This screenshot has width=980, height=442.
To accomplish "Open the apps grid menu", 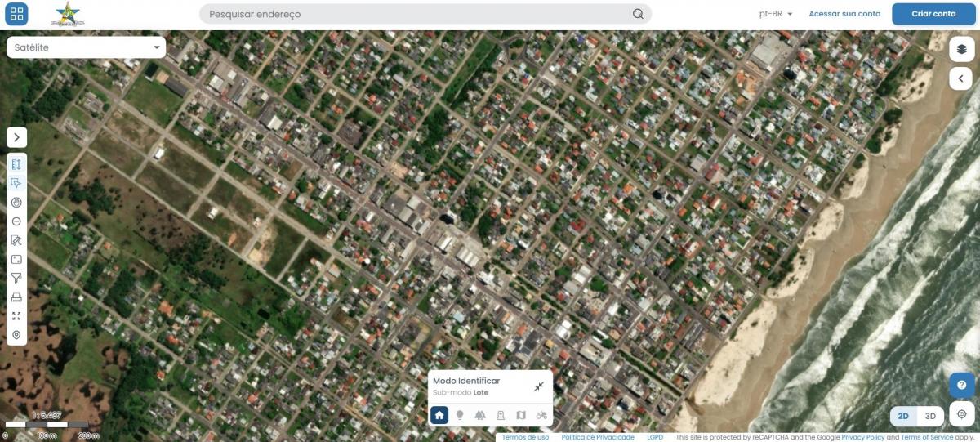I will [x=16, y=14].
